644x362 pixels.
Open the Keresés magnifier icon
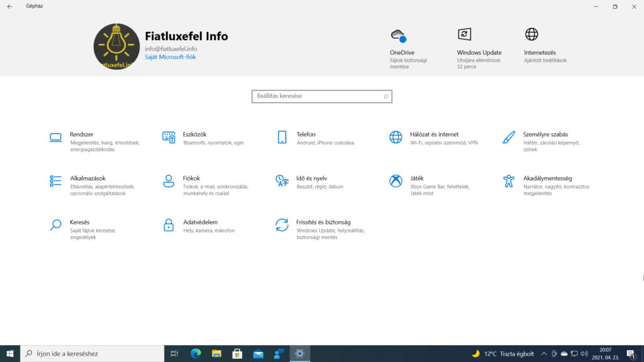click(55, 225)
